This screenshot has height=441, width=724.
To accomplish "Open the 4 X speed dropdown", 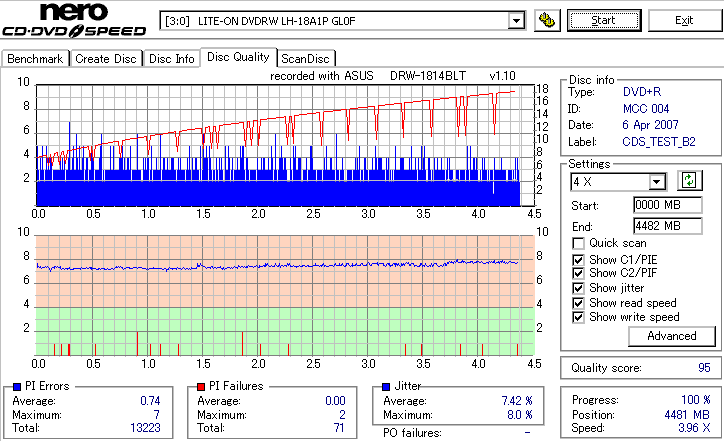I will [656, 182].
